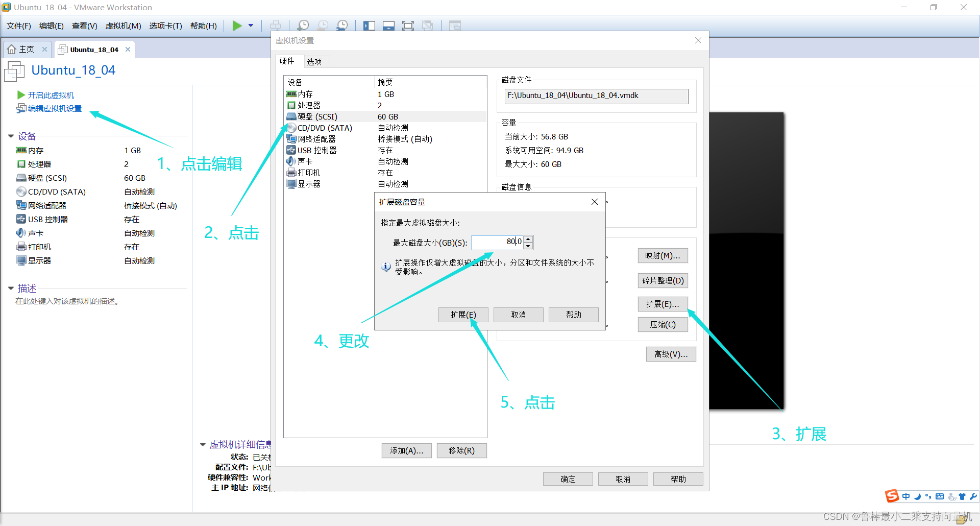Select 网络适配器 icon in main window device list

[21, 205]
